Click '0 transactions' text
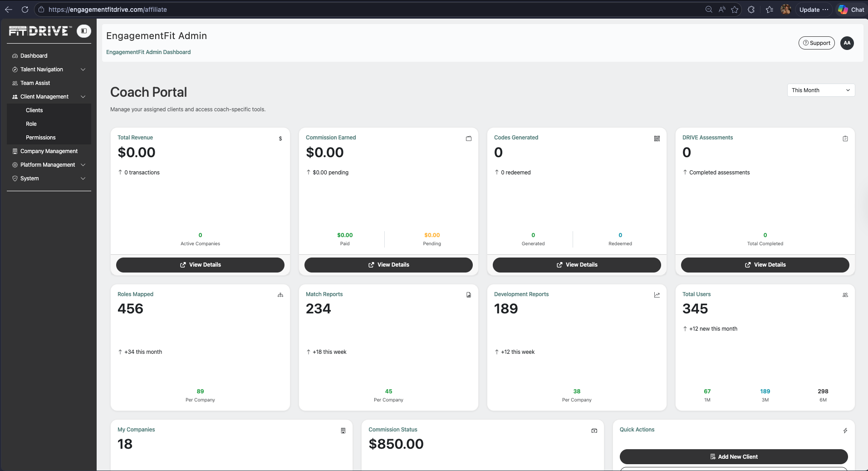The width and height of the screenshot is (868, 471). (x=142, y=173)
